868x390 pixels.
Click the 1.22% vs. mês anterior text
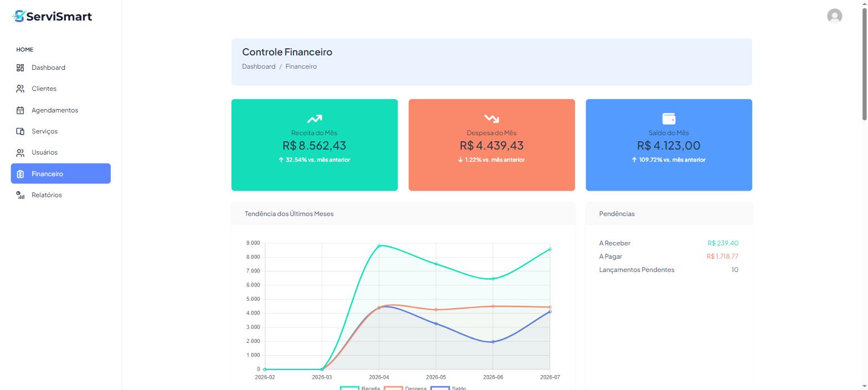pos(495,160)
